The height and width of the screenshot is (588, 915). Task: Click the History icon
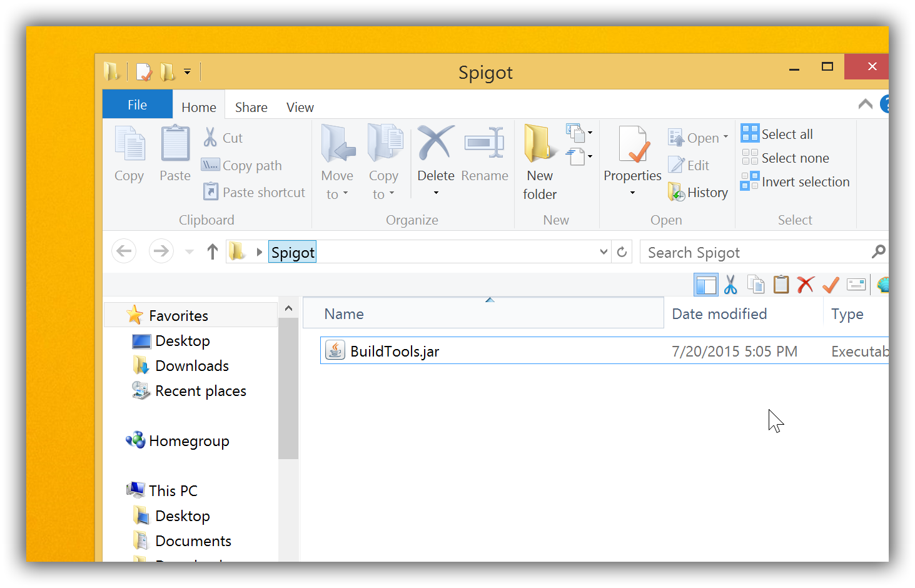coord(697,192)
